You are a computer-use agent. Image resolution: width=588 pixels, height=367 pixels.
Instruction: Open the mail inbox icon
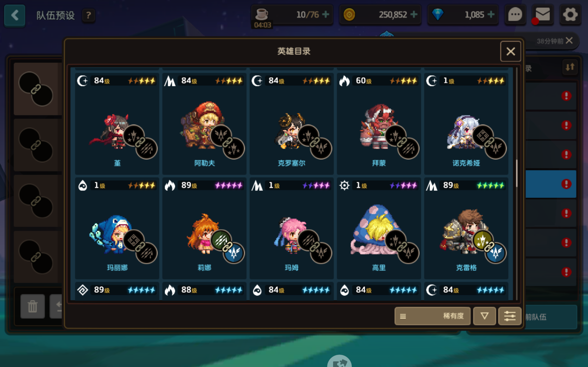coord(542,14)
